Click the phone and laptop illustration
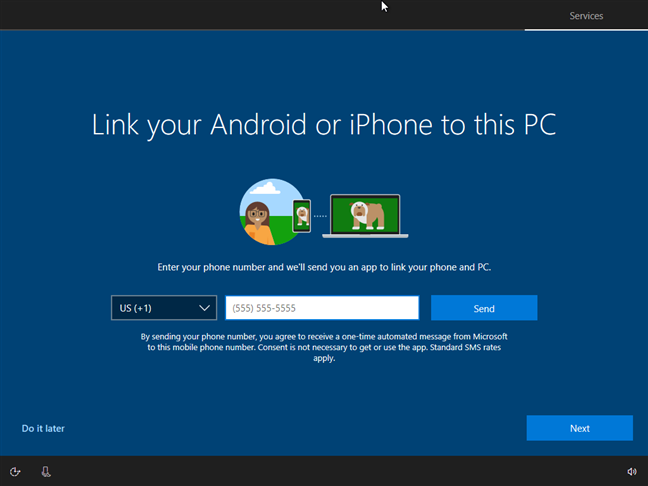This screenshot has width=648, height=486. pyautogui.click(x=324, y=212)
